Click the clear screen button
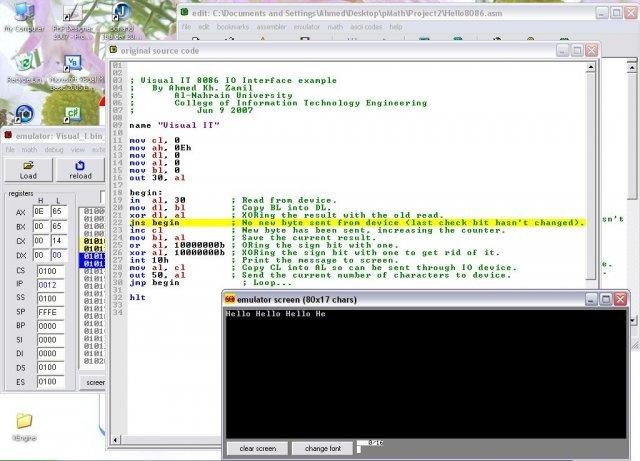Image resolution: width=640 pixels, height=461 pixels. [258, 448]
